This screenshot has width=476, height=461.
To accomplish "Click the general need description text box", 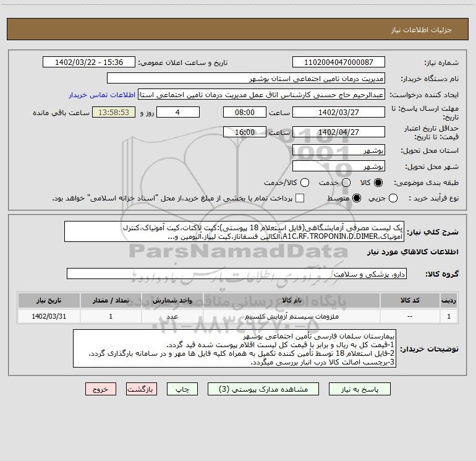I will pos(234,231).
